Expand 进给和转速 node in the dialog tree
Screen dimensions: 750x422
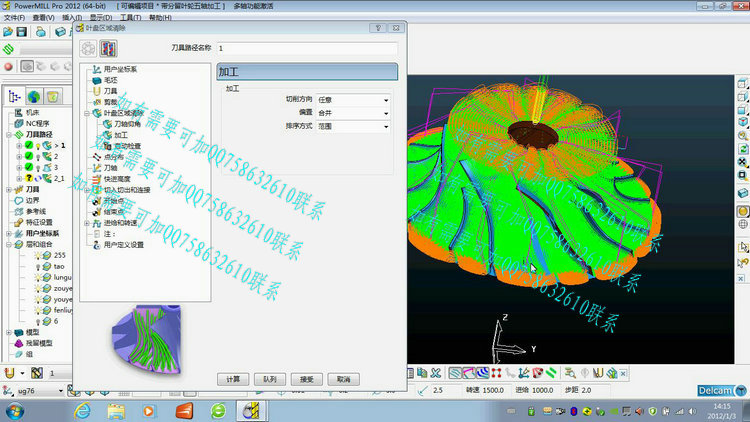[x=87, y=223]
